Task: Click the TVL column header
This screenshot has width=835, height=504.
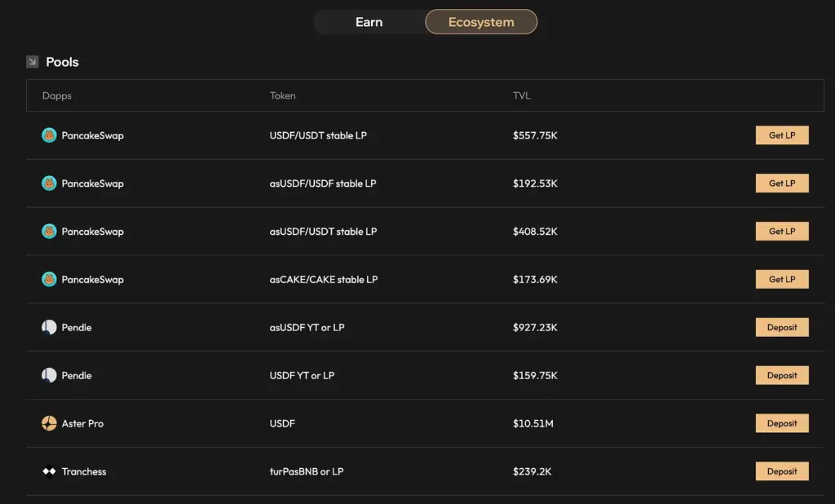Action: pos(522,95)
